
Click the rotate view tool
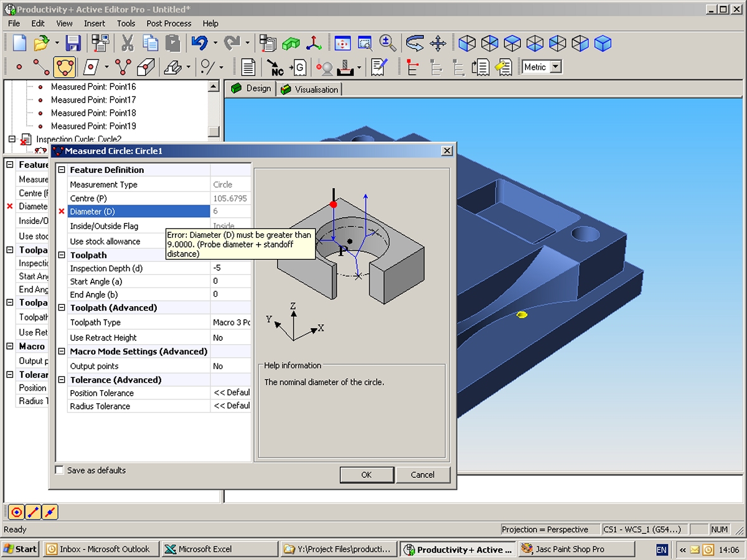click(x=415, y=43)
